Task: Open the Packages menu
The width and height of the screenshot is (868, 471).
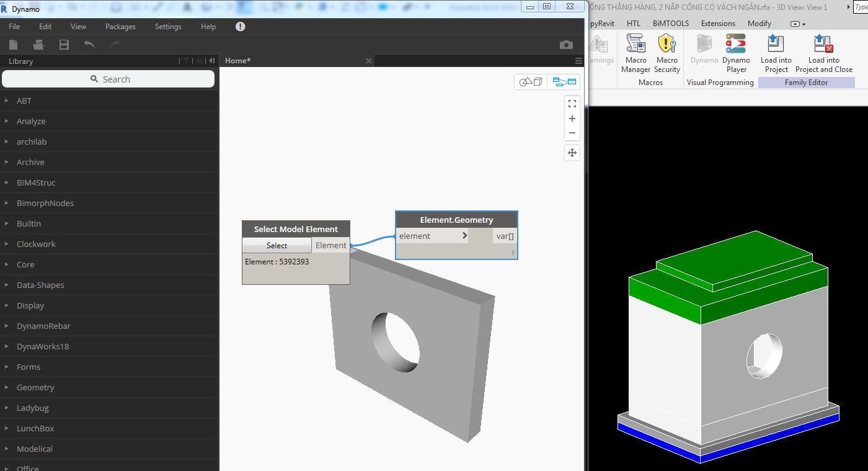Action: 120,26
